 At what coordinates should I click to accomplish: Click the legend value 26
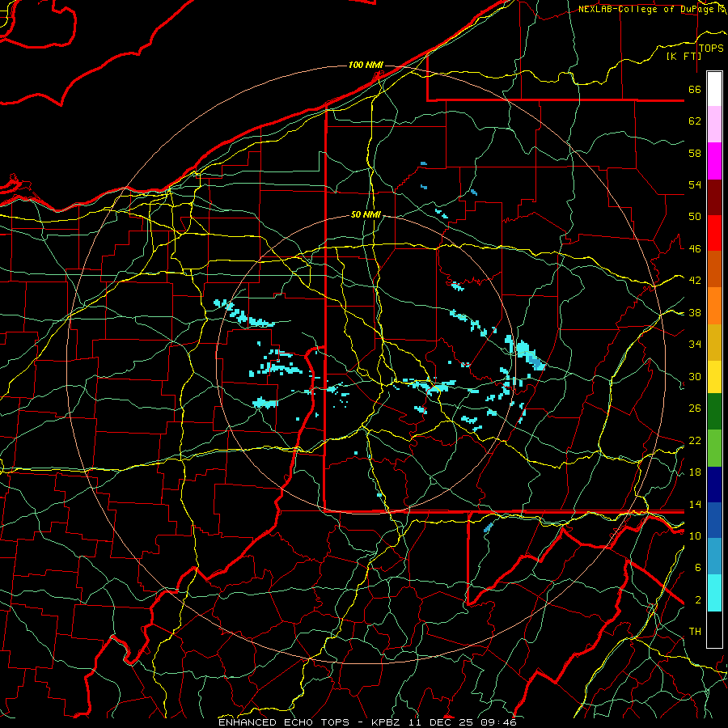pos(695,408)
